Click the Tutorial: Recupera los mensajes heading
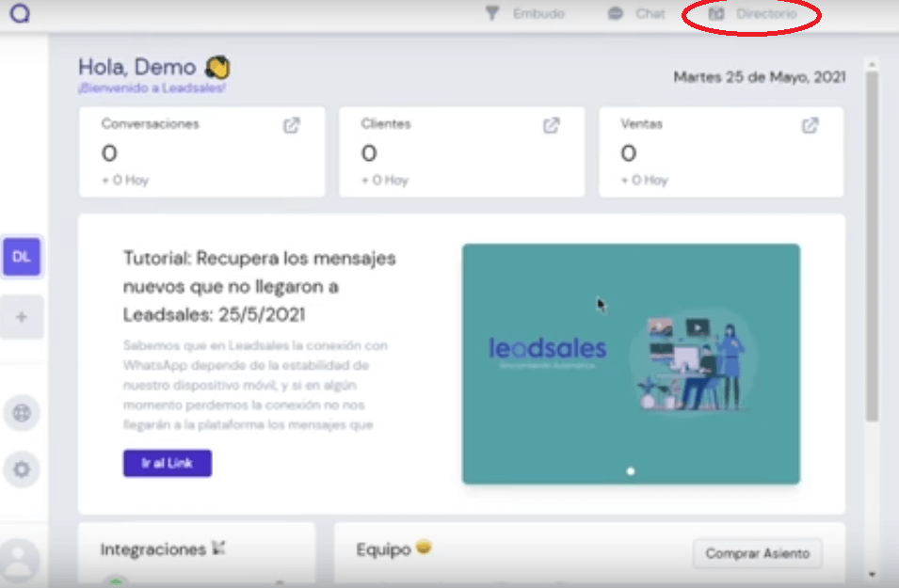 [259, 286]
